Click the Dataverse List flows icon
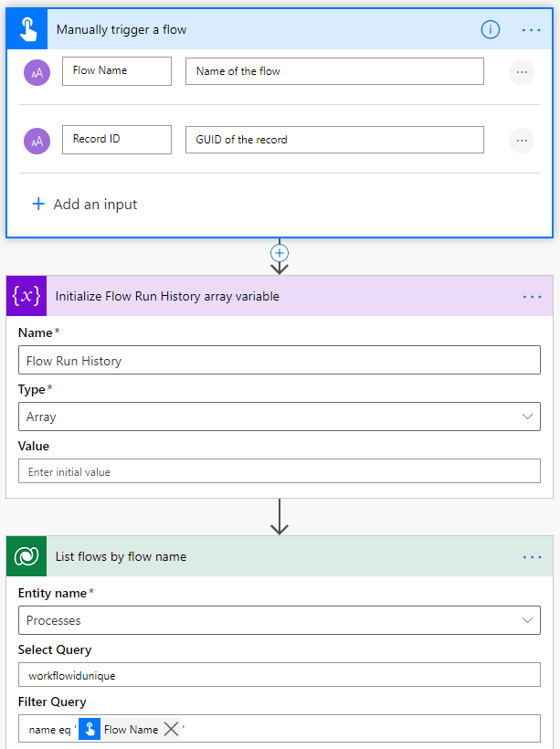The height and width of the screenshot is (749, 560). click(x=26, y=556)
